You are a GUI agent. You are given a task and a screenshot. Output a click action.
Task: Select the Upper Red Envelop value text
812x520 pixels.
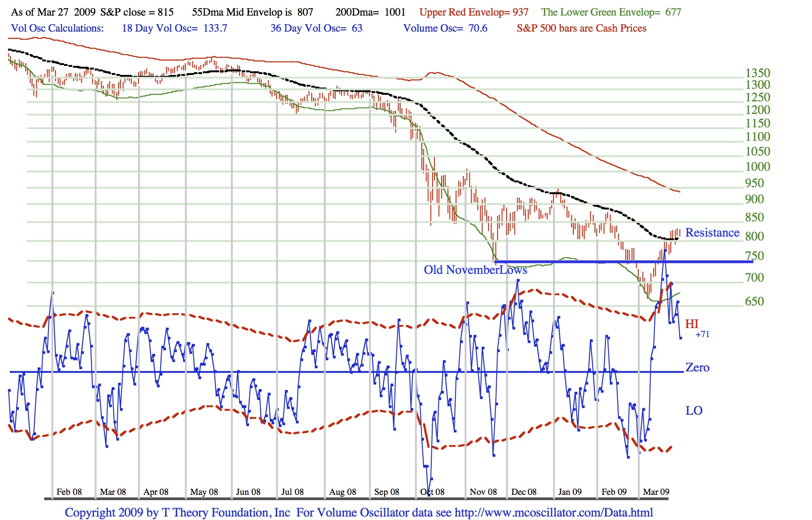point(474,12)
